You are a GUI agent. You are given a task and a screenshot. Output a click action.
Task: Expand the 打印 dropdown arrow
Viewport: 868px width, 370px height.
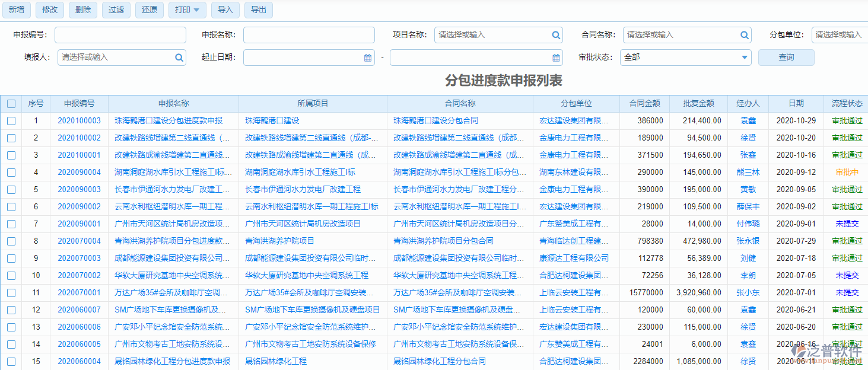tap(197, 10)
